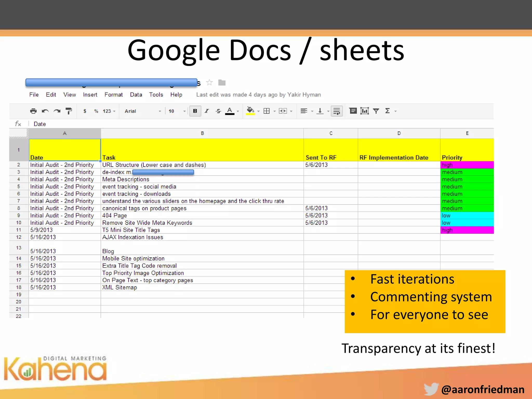Open the functions sigma icon
This screenshot has height=399, width=532.
(387, 111)
